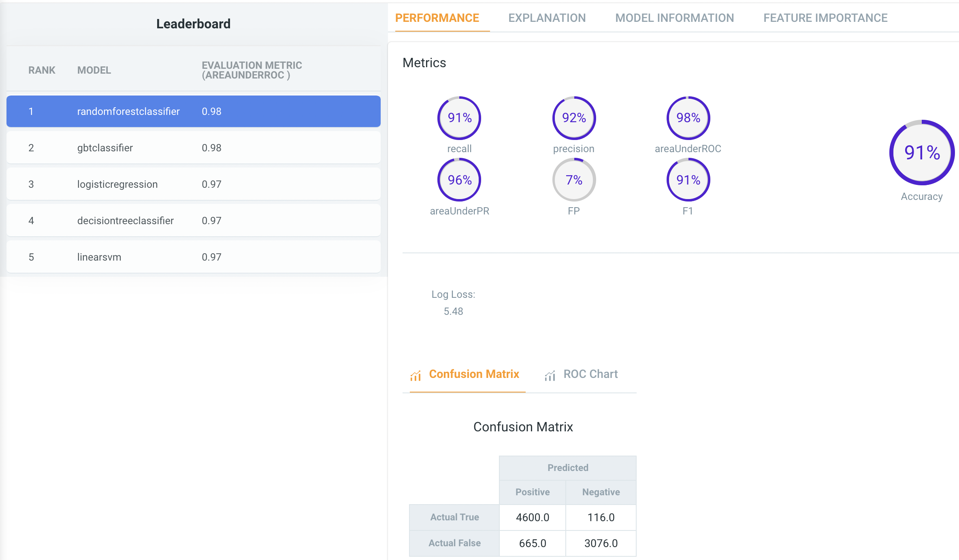The image size is (959, 560).
Task: Pick the linearsvm leaderboard entry
Action: point(193,257)
